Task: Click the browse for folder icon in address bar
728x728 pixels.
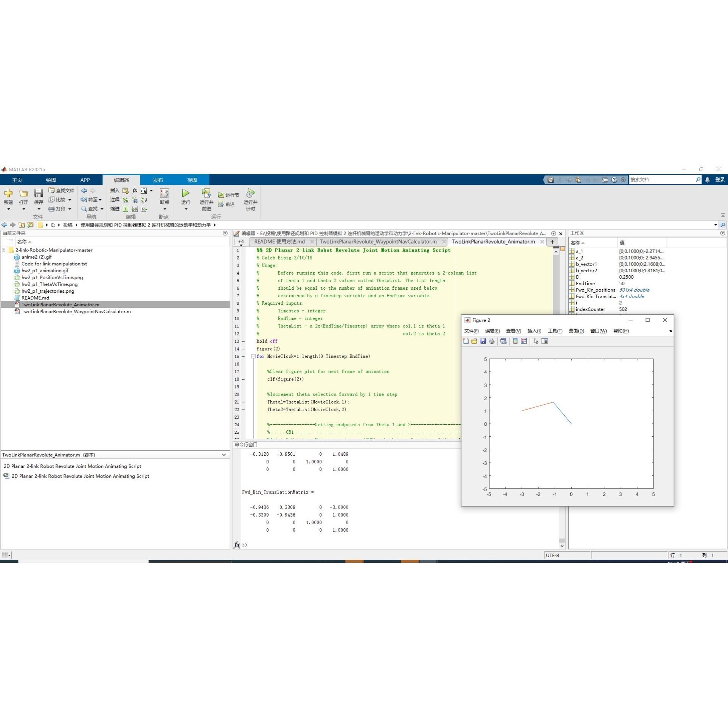Action: (30, 225)
